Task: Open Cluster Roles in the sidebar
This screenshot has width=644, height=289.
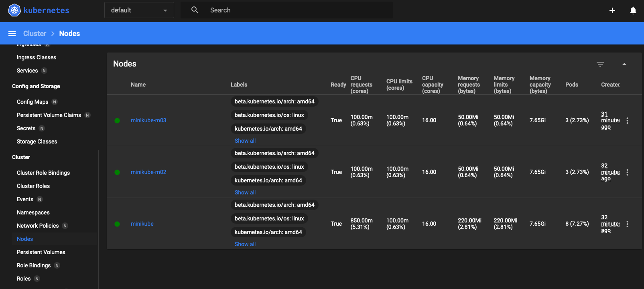Action: click(x=33, y=186)
